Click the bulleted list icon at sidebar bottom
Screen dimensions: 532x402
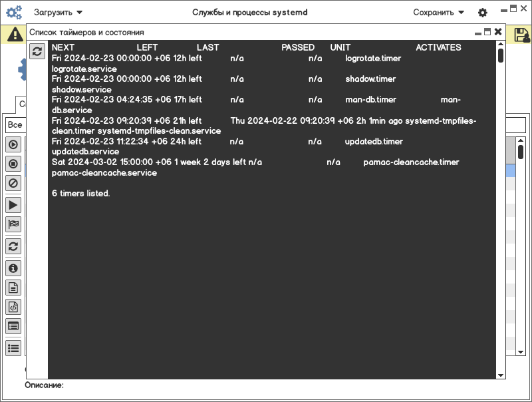click(x=13, y=348)
